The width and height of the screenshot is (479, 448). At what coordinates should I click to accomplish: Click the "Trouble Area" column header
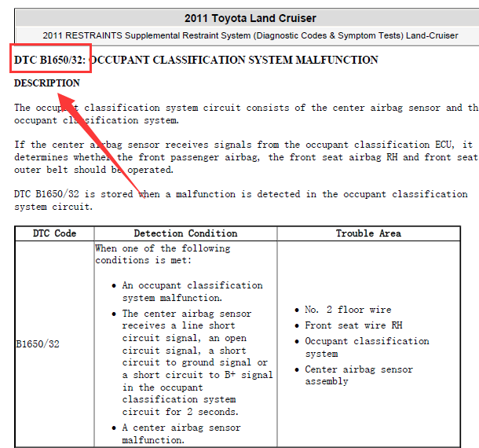tap(368, 233)
